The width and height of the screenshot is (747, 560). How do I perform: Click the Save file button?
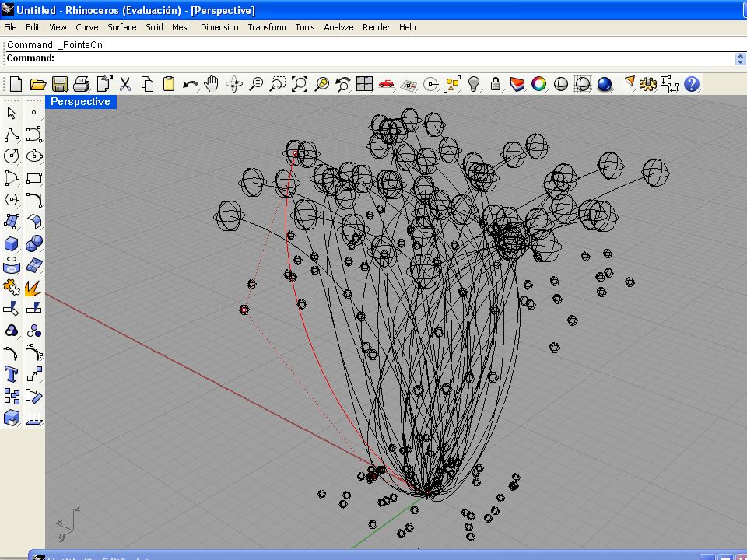coord(60,84)
